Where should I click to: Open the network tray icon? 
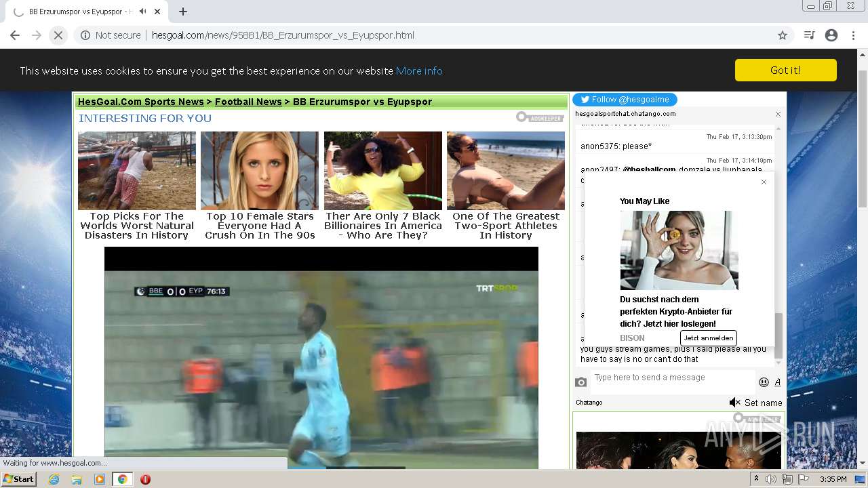(787, 479)
